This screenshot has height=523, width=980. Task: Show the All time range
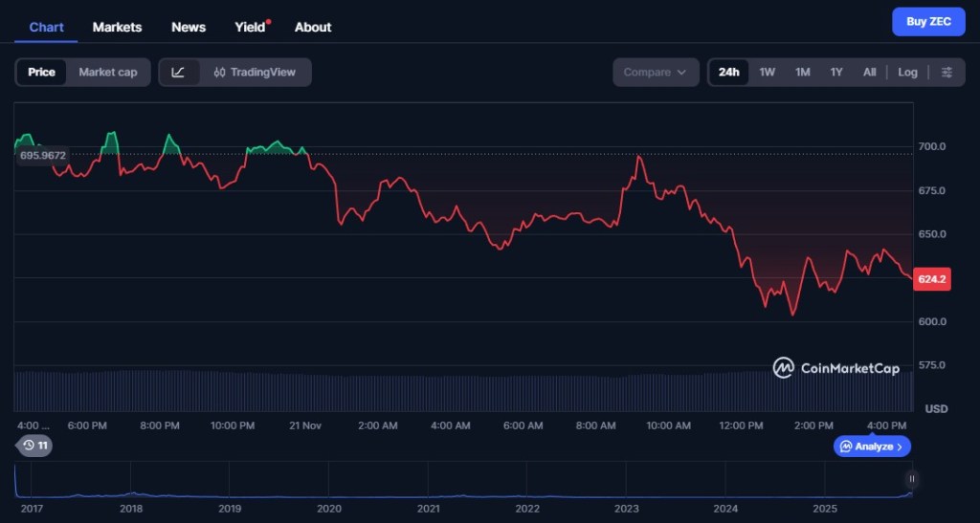coord(869,72)
